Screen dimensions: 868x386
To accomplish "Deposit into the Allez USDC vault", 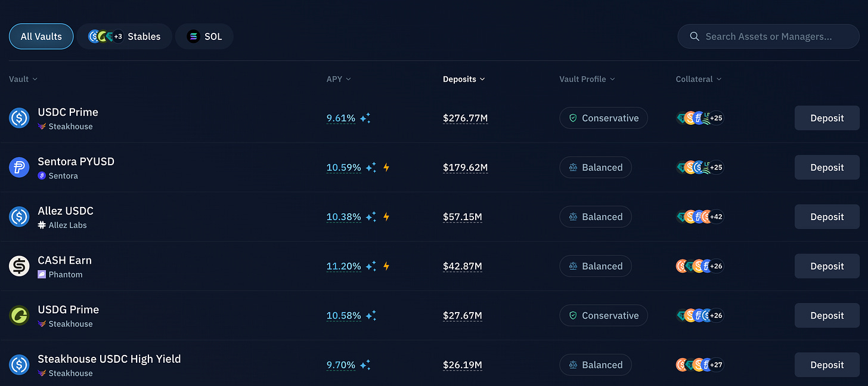I will 827,217.
